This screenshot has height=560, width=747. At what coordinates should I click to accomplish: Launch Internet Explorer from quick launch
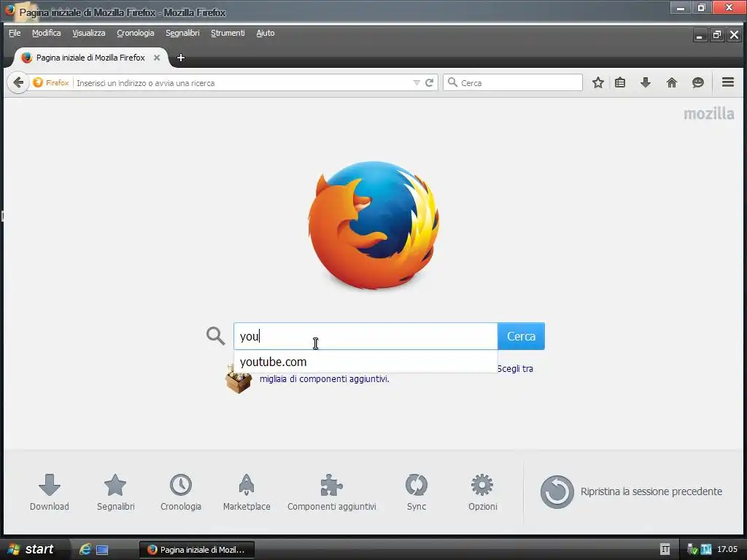tap(85, 549)
